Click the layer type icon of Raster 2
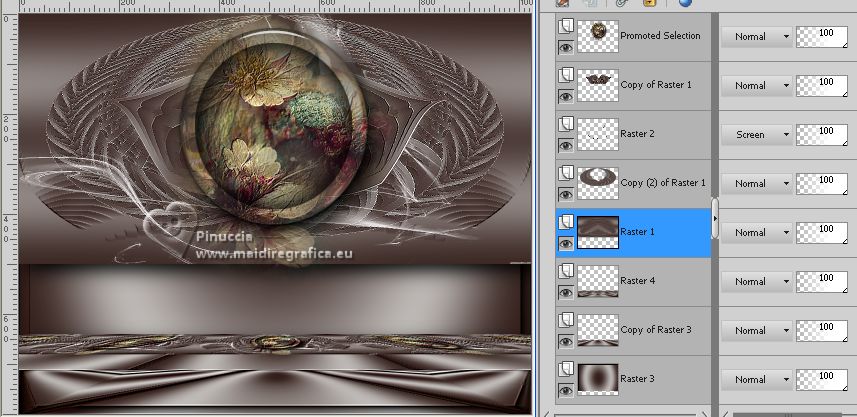Image resolution: width=857 pixels, height=417 pixels. [566, 124]
